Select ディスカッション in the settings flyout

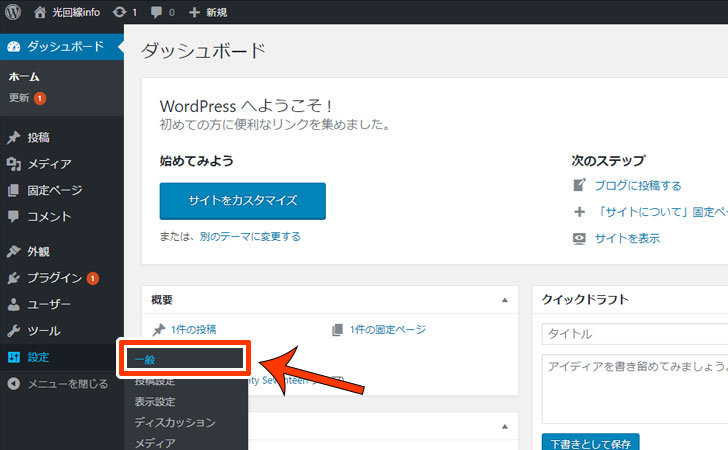click(x=175, y=422)
